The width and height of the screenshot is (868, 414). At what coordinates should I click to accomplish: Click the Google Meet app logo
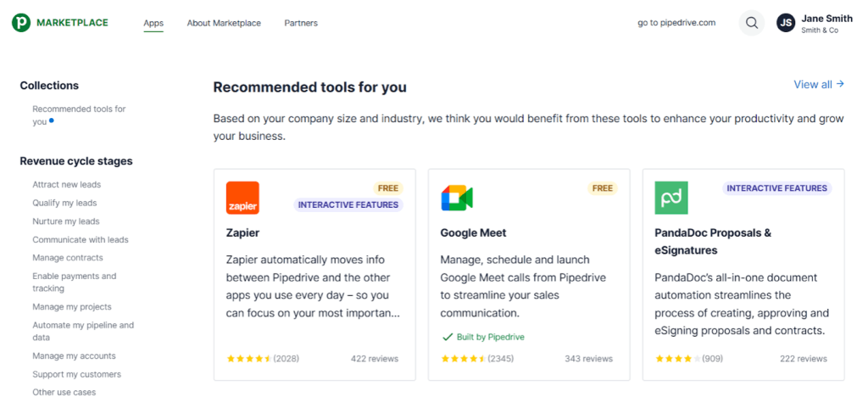pos(457,198)
